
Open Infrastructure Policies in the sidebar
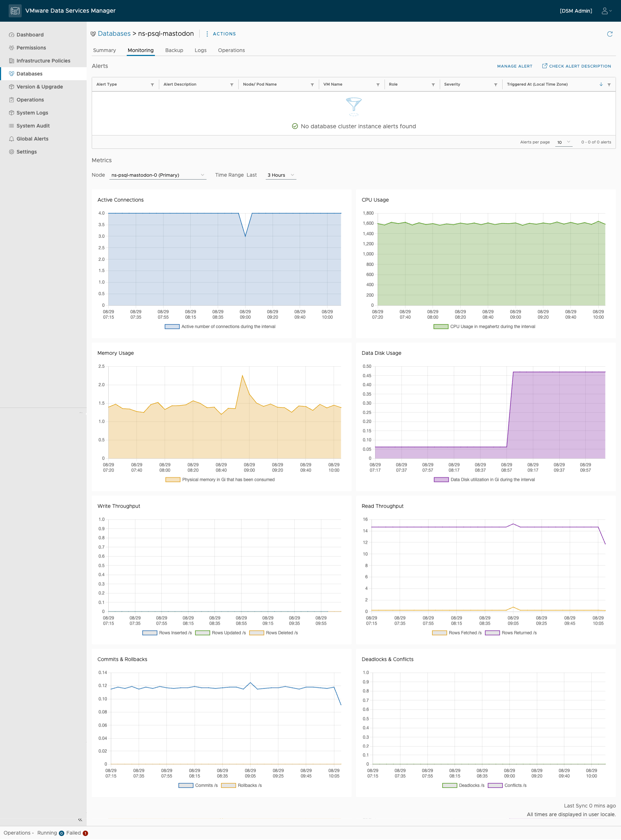tap(43, 61)
